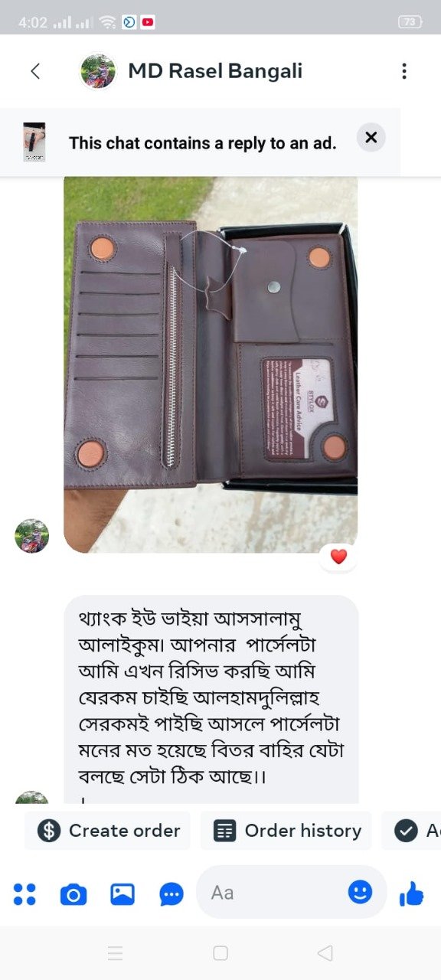The image size is (441, 980).
Task: Open the emoji picker smiley
Action: 360,892
